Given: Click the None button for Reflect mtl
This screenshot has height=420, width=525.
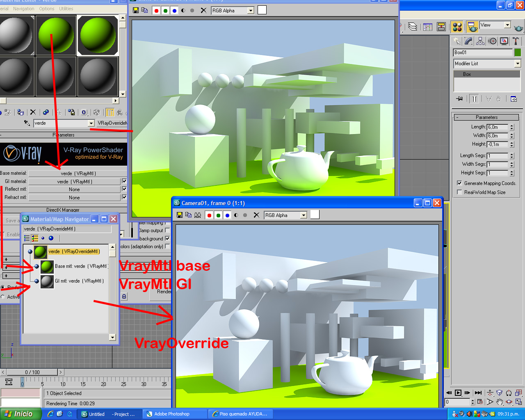Looking at the screenshot, I should (75, 189).
